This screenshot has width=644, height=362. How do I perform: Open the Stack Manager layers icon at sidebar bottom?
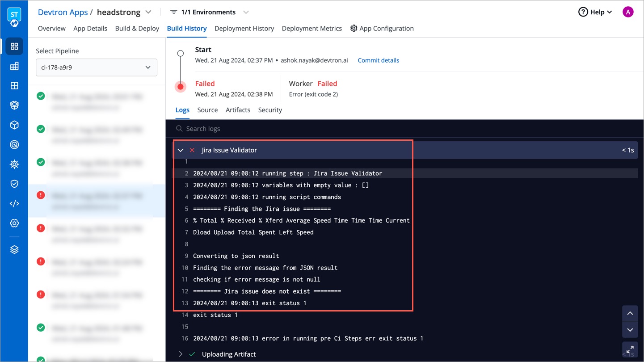point(14,249)
